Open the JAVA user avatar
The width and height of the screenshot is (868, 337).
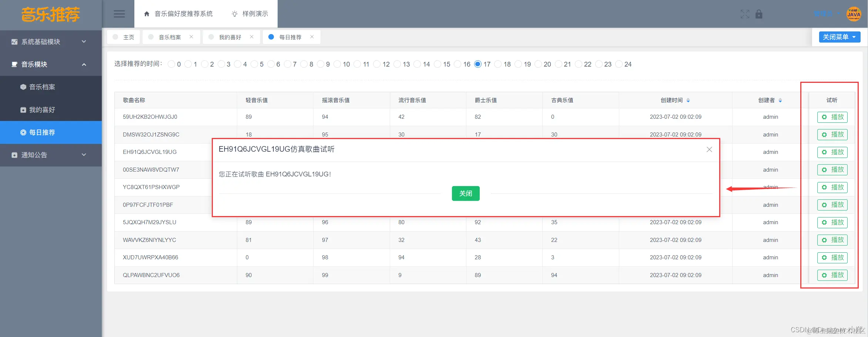tap(854, 14)
